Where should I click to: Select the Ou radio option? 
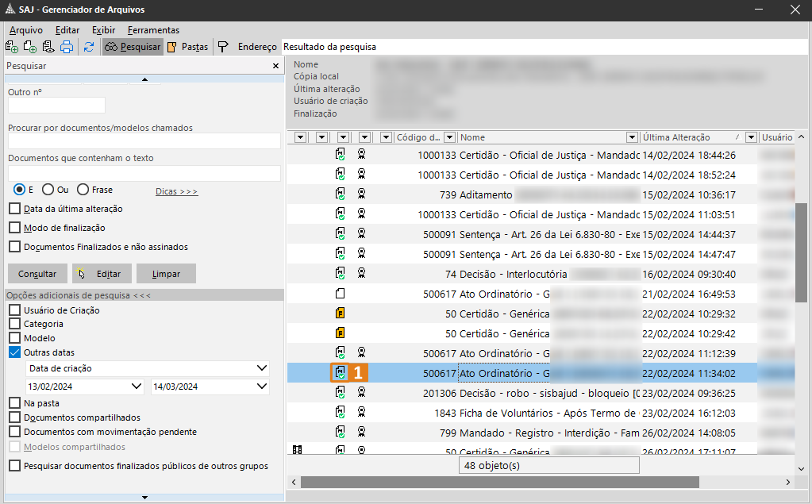click(48, 190)
